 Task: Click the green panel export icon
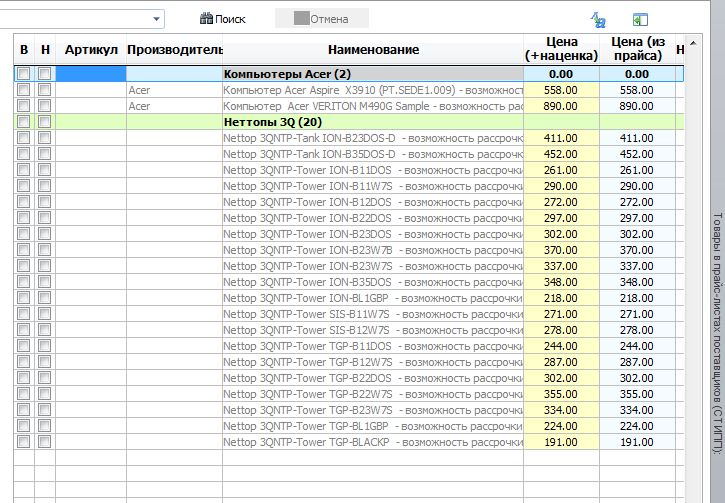(x=640, y=20)
